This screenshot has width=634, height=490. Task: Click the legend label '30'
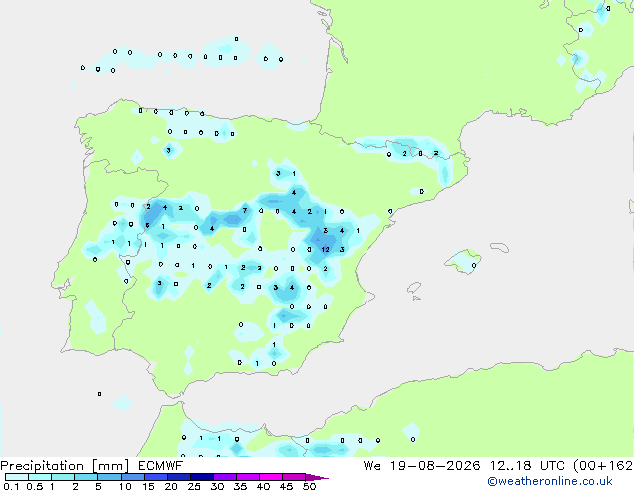tap(217, 486)
